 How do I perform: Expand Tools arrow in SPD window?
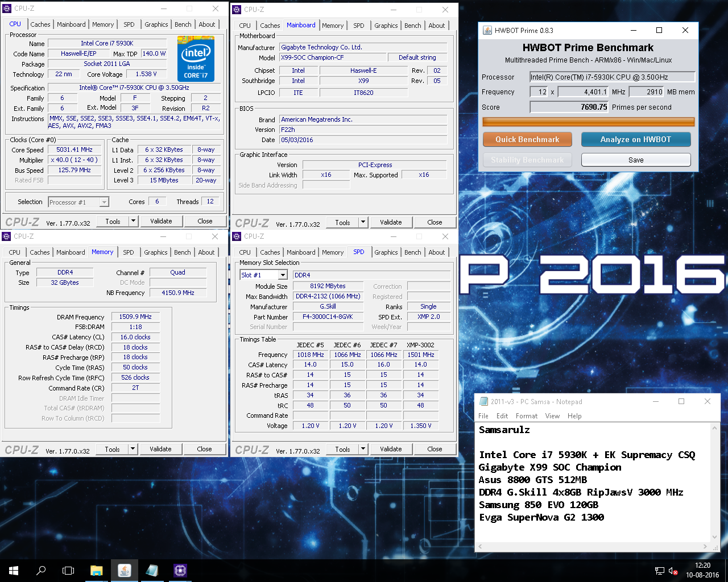click(363, 449)
